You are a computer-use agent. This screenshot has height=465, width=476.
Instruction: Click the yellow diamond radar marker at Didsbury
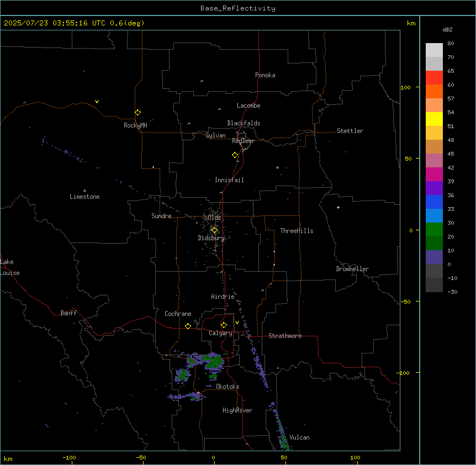click(214, 230)
